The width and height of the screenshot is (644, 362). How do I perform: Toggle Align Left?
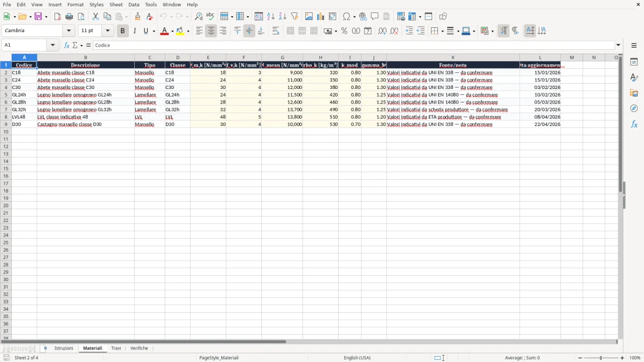pyautogui.click(x=199, y=31)
